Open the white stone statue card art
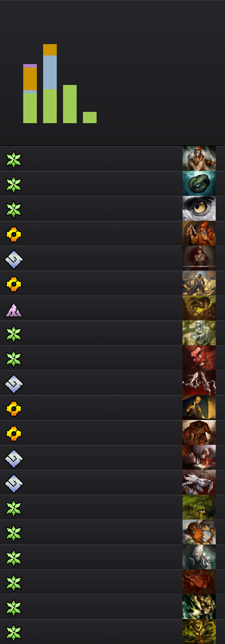The image size is (225, 644). coord(199,333)
